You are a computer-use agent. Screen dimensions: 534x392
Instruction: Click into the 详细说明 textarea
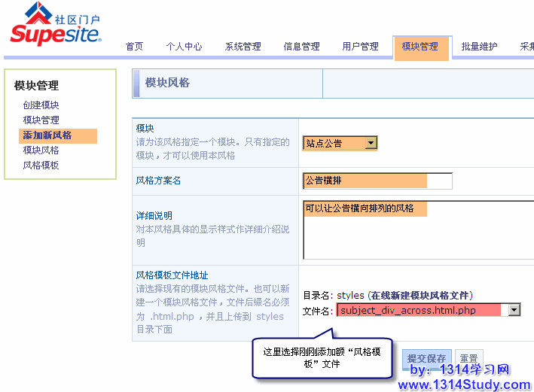tap(417, 229)
